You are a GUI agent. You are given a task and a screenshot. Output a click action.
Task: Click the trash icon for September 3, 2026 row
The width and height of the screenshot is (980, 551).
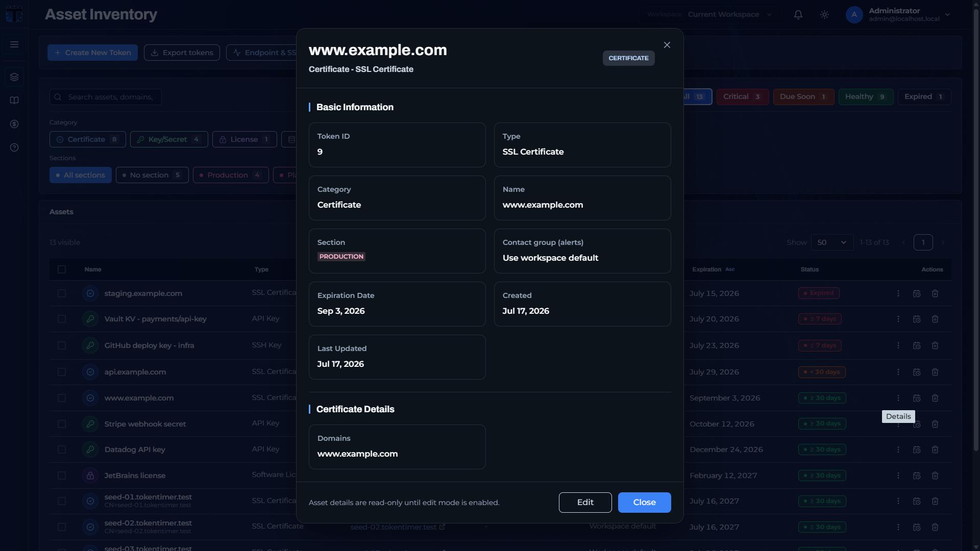click(x=935, y=398)
